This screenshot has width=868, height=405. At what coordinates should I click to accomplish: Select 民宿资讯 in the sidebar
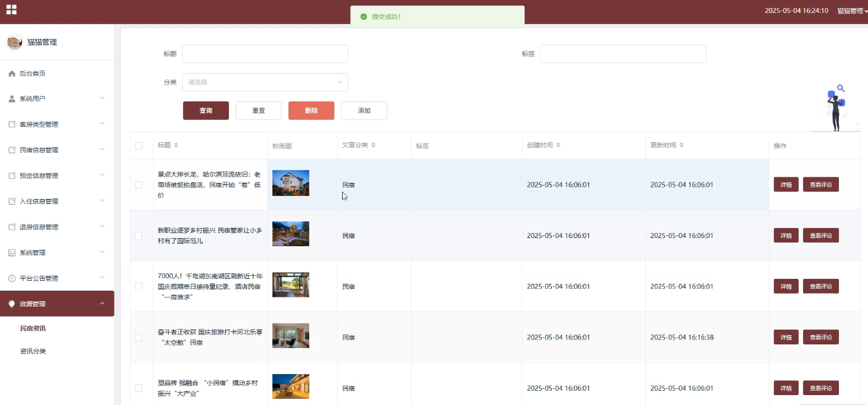(33, 328)
